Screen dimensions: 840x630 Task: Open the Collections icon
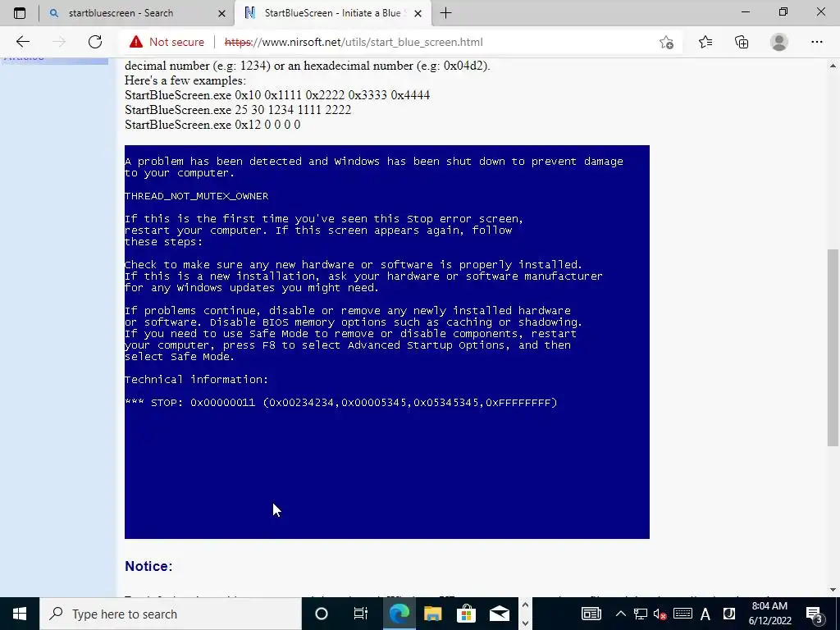pos(742,42)
